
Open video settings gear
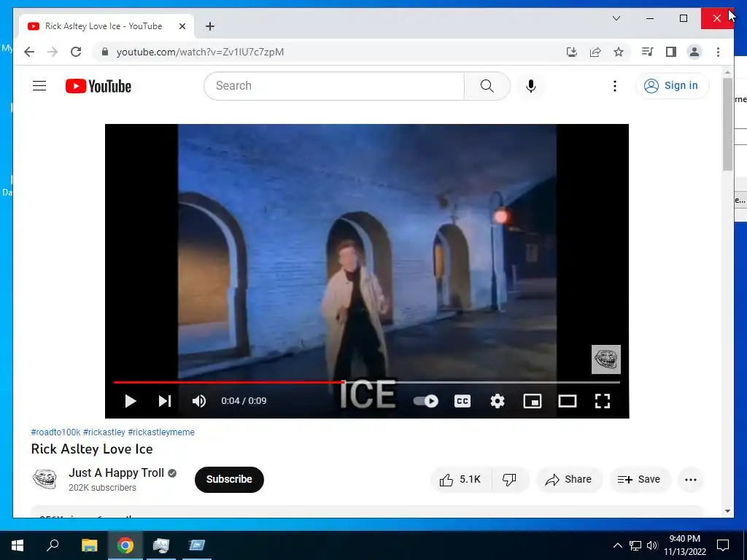click(x=498, y=401)
